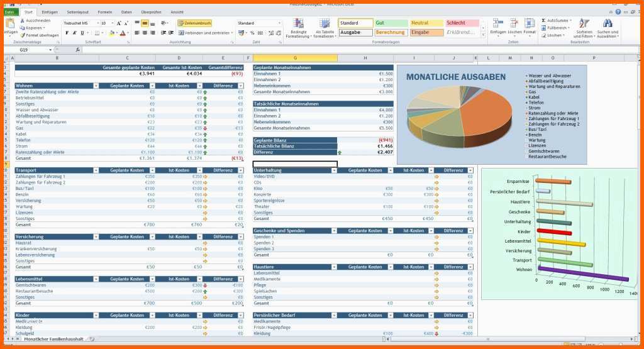Click the Neutral yellow style swatch
This screenshot has height=349, width=644.
point(426,23)
